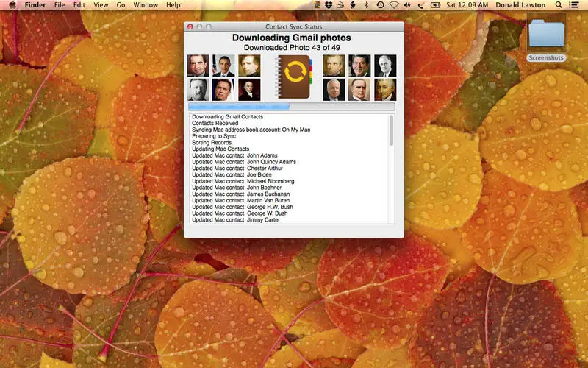The height and width of the screenshot is (368, 588).
Task: Select third photo in bottom row, left group
Action: pyautogui.click(x=249, y=89)
